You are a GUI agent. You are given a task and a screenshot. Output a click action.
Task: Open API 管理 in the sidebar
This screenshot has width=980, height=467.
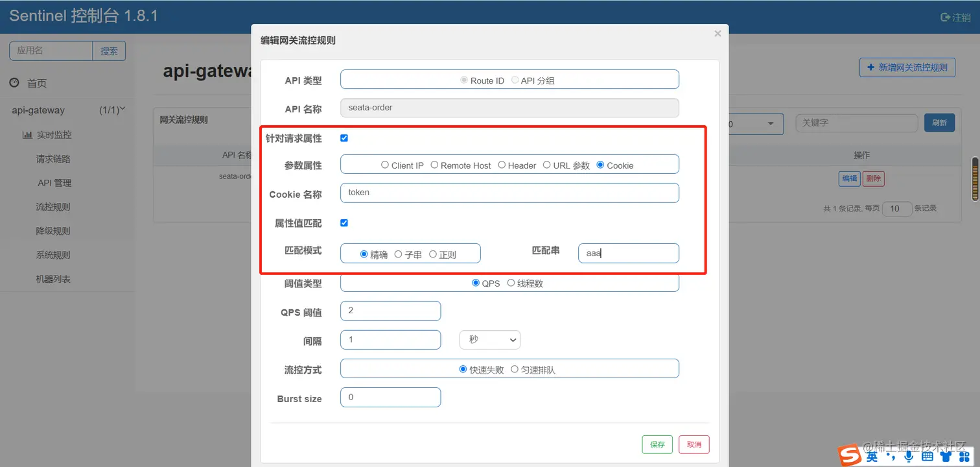point(54,183)
